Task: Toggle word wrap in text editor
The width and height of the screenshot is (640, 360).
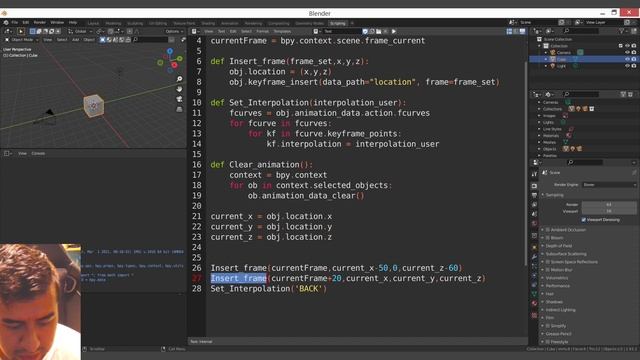Action: coord(516,31)
